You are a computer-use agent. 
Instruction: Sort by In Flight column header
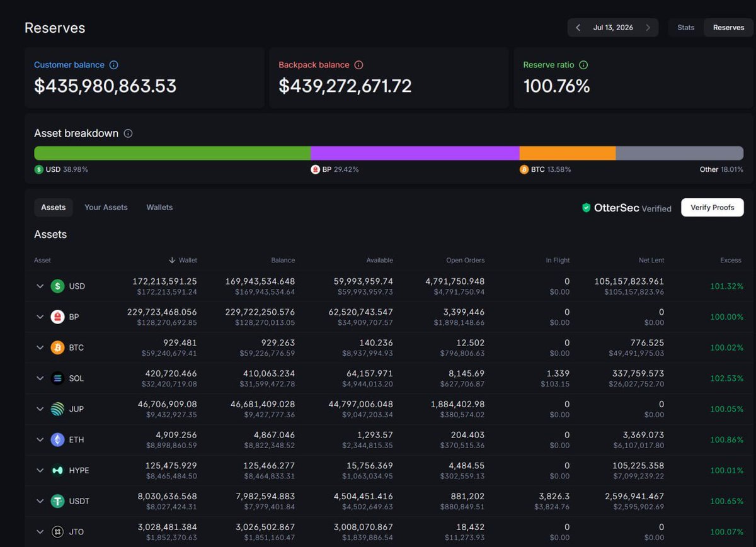[x=558, y=260]
